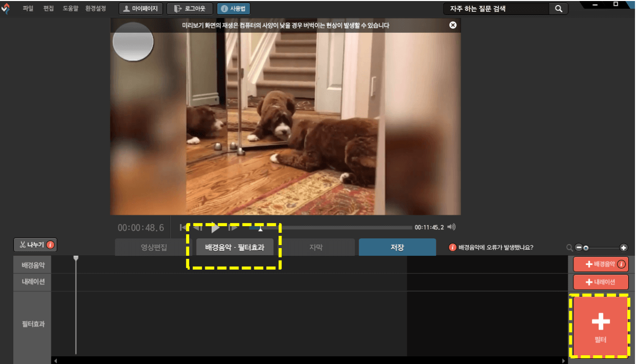This screenshot has height=364, width=636.
Task: Close the preview performance notice banner
Action: [x=453, y=25]
